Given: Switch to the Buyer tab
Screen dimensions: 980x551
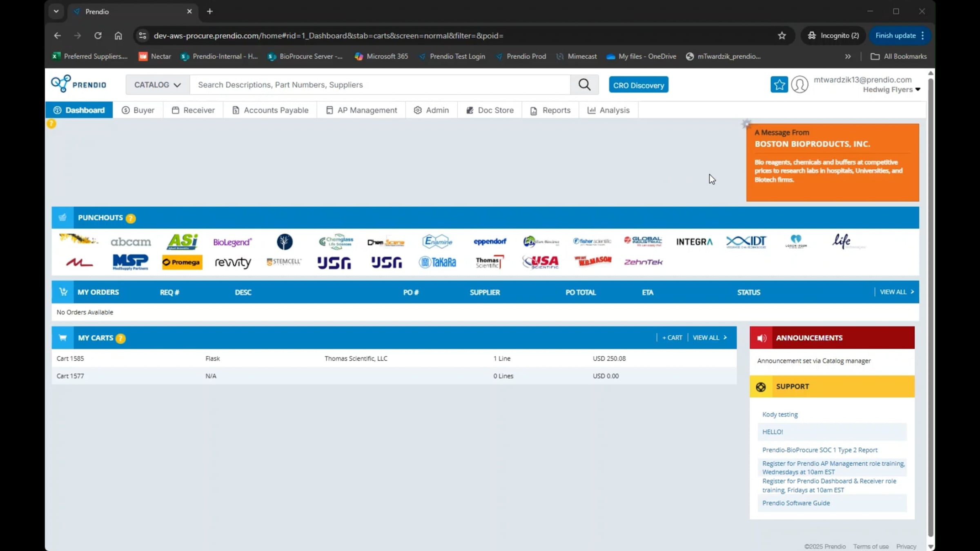Looking at the screenshot, I should [138, 110].
